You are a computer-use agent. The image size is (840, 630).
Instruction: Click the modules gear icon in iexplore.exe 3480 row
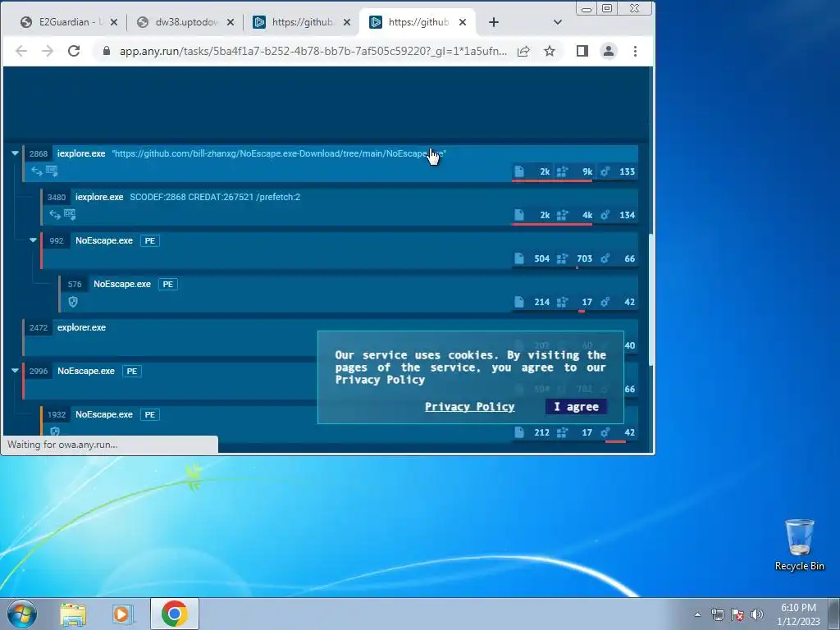click(605, 215)
